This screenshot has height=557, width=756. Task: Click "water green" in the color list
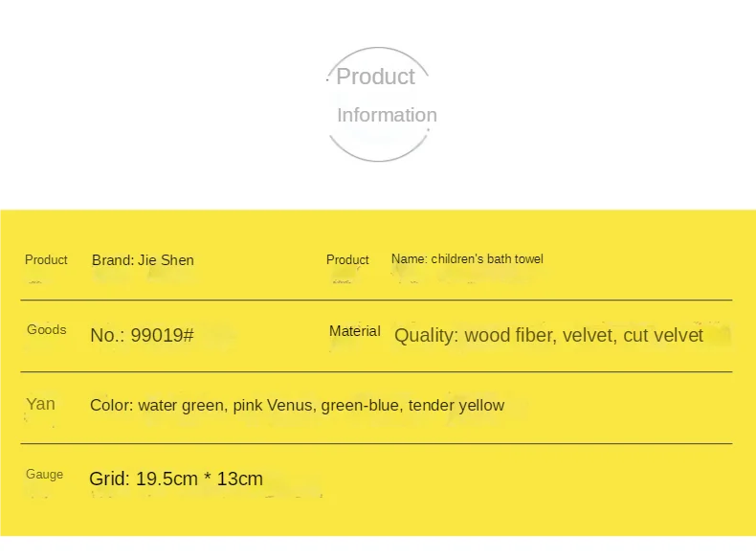click(180, 405)
